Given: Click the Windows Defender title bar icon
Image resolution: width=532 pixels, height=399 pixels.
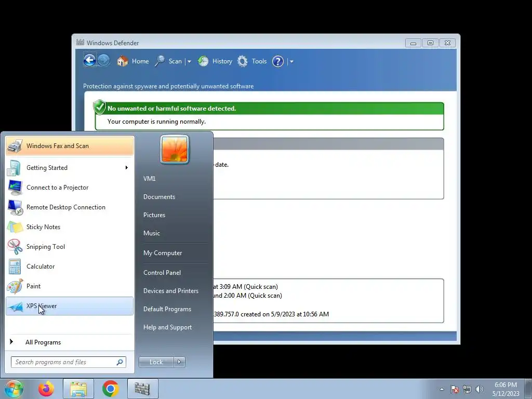Looking at the screenshot, I should coord(80,43).
